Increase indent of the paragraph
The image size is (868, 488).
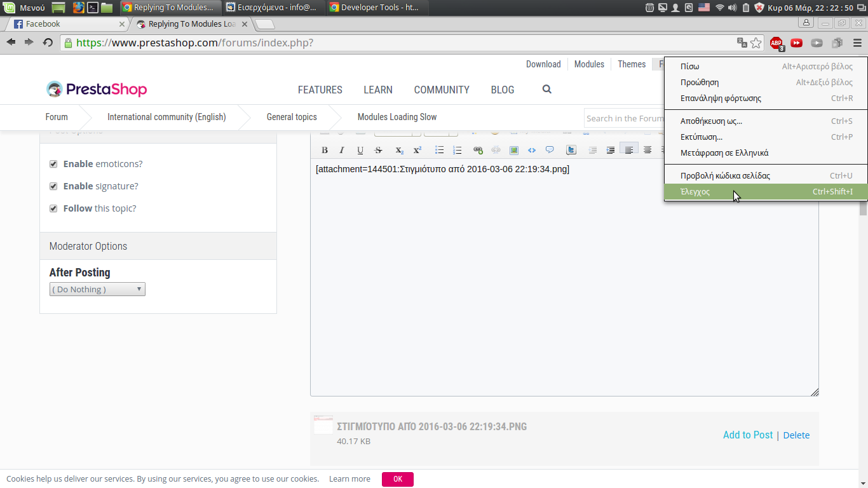tap(611, 150)
